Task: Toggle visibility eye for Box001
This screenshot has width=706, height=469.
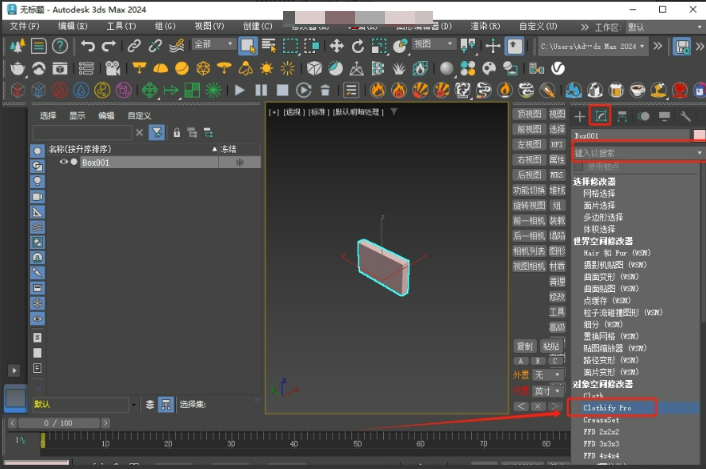Action: point(64,162)
